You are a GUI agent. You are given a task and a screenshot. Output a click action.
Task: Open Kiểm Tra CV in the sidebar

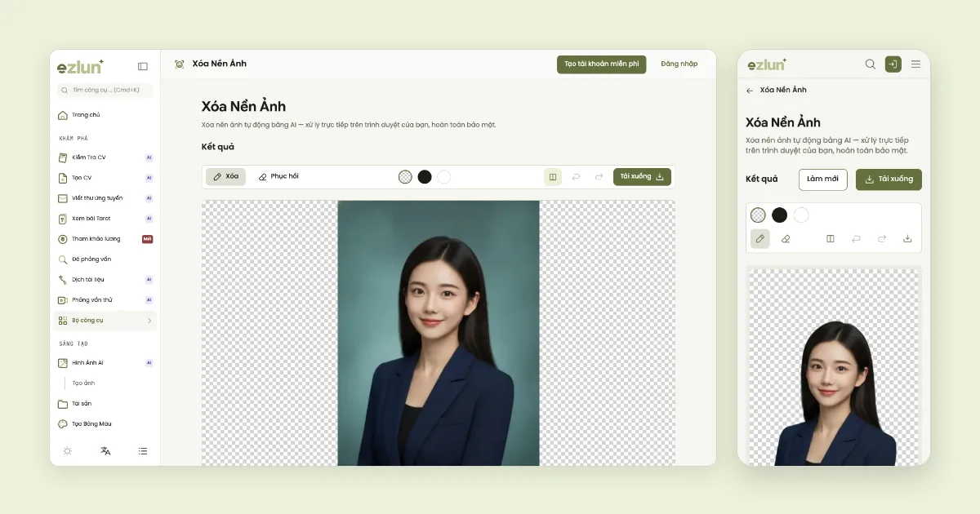[105, 157]
